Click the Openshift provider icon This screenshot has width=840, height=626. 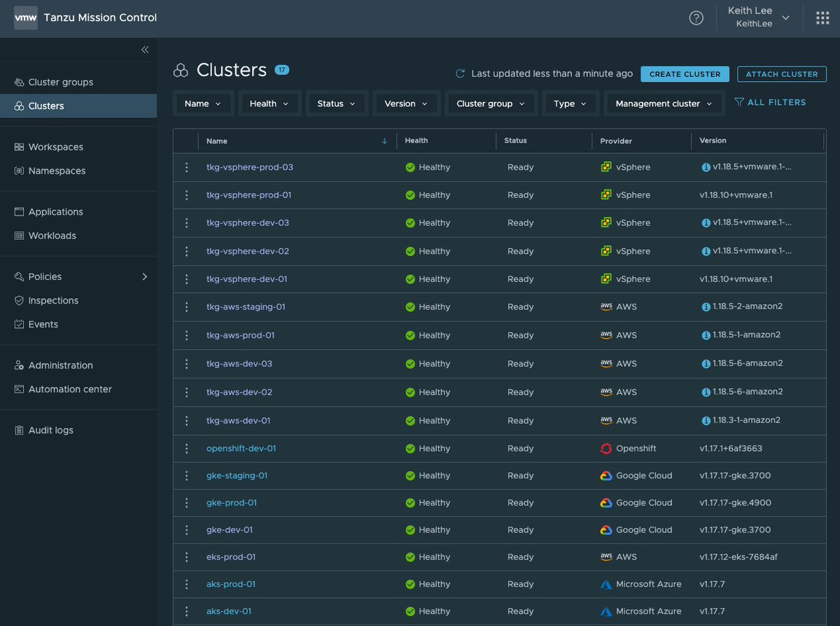point(606,448)
